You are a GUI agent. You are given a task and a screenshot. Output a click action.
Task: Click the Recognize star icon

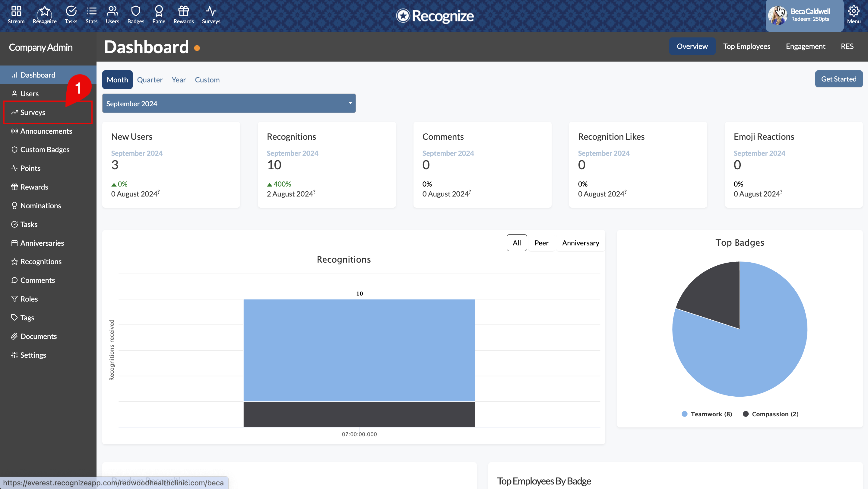pyautogui.click(x=44, y=15)
